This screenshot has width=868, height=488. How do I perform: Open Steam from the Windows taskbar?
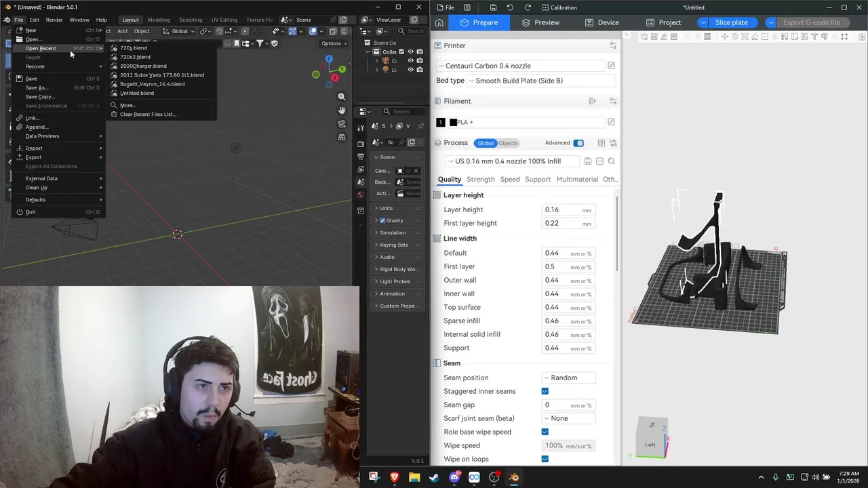pos(434,477)
